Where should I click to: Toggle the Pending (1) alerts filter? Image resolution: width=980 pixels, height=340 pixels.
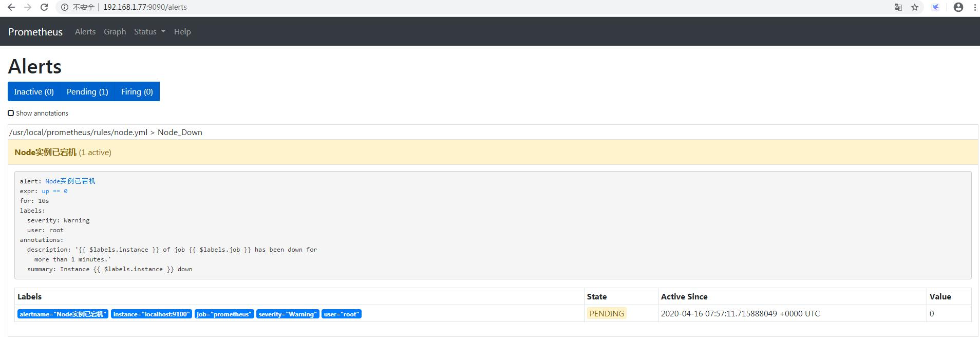click(87, 91)
